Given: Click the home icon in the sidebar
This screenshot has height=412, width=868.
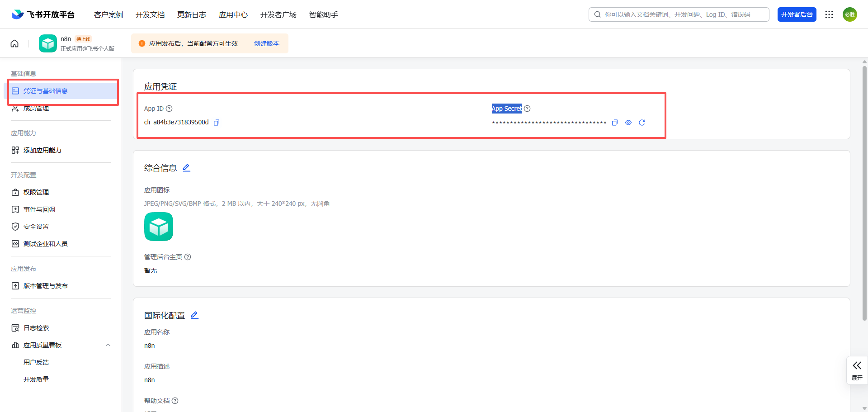Looking at the screenshot, I should (14, 43).
